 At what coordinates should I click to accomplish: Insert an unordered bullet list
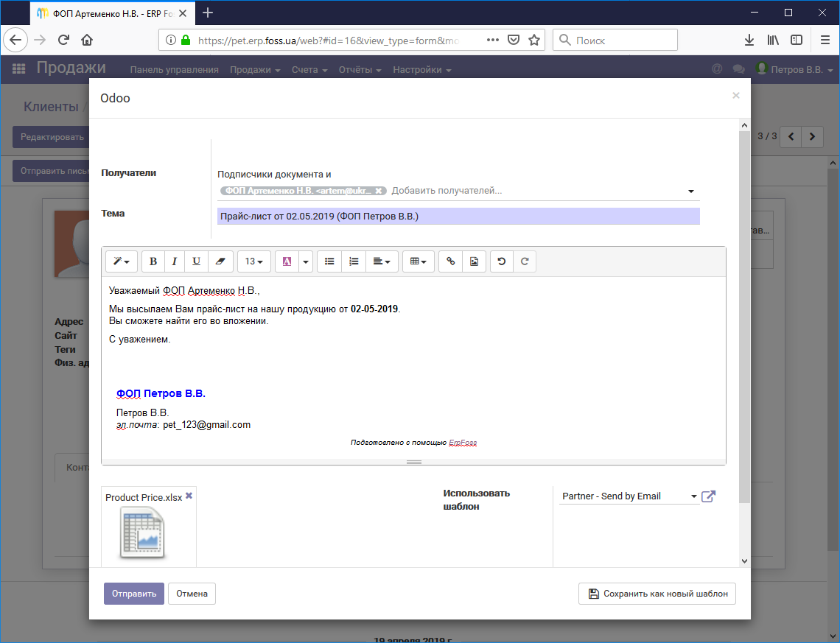click(x=329, y=261)
